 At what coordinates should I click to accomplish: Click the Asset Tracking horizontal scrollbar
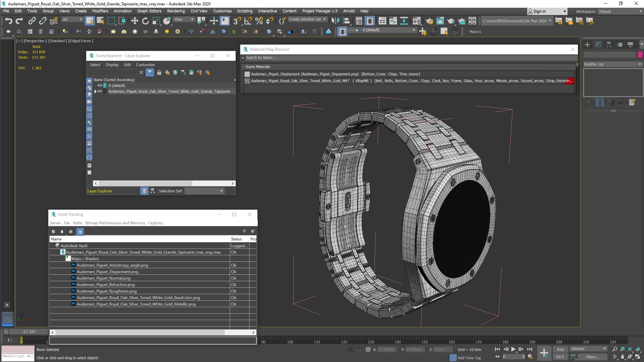click(x=153, y=332)
